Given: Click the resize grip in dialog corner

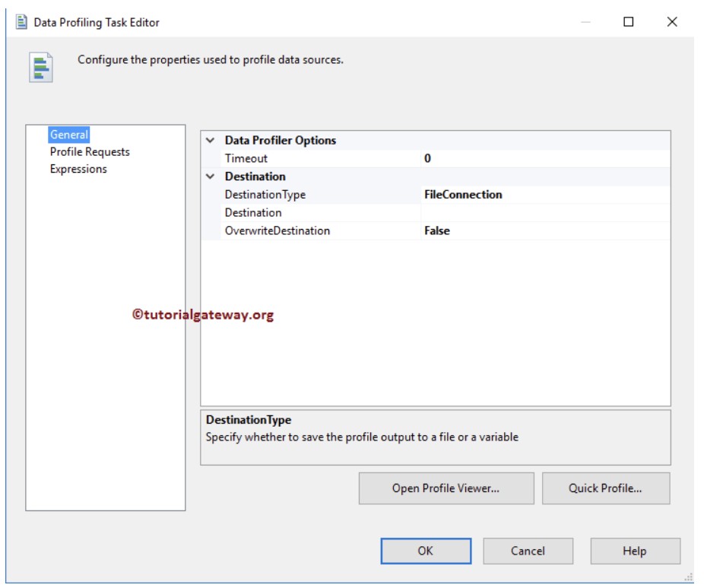Looking at the screenshot, I should point(689,577).
